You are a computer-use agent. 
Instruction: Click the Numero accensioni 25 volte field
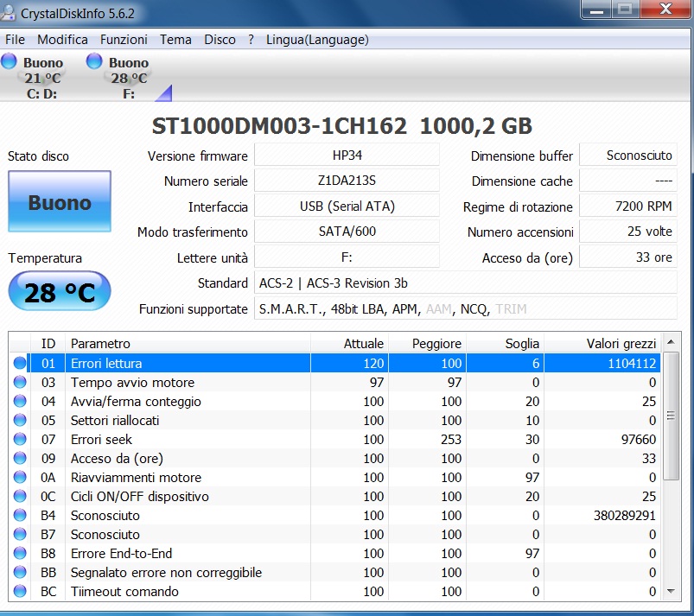click(628, 232)
